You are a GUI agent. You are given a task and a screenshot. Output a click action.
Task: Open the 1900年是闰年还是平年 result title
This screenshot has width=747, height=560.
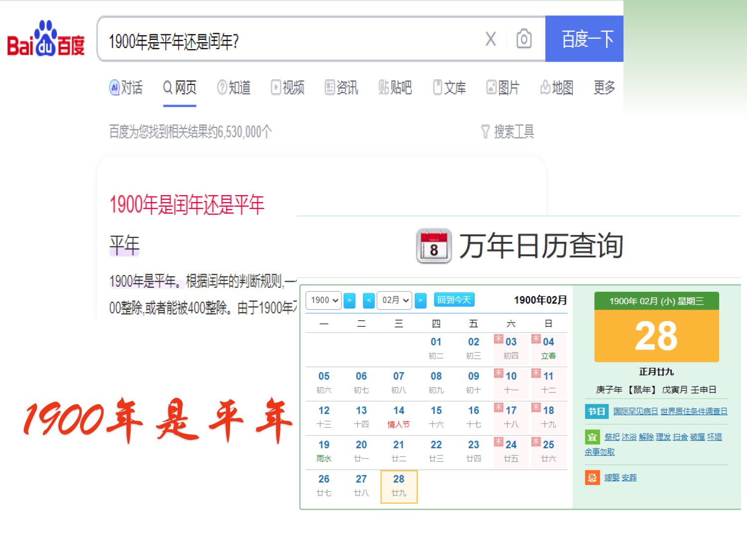pyautogui.click(x=187, y=205)
